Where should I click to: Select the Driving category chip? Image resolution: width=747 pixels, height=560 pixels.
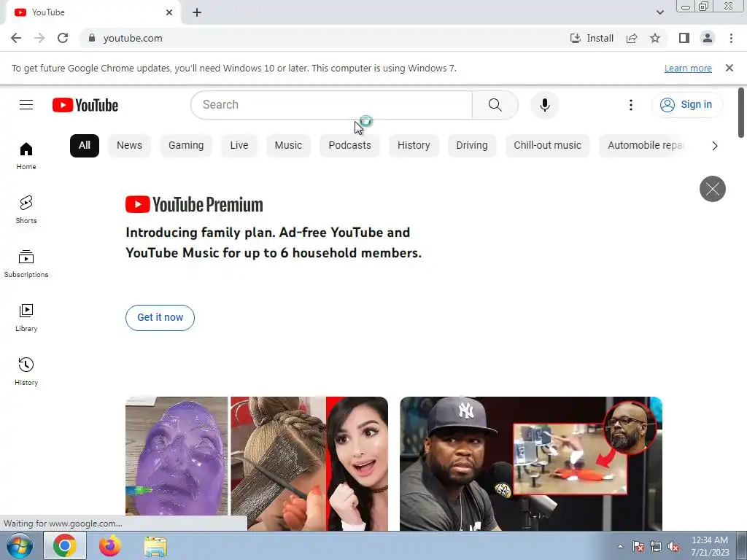[472, 146]
